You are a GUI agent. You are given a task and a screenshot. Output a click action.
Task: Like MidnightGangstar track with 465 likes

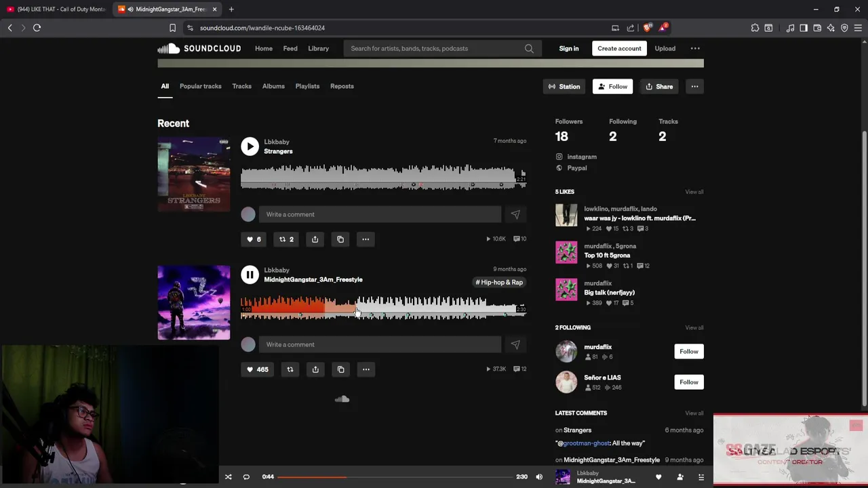[258, 369]
